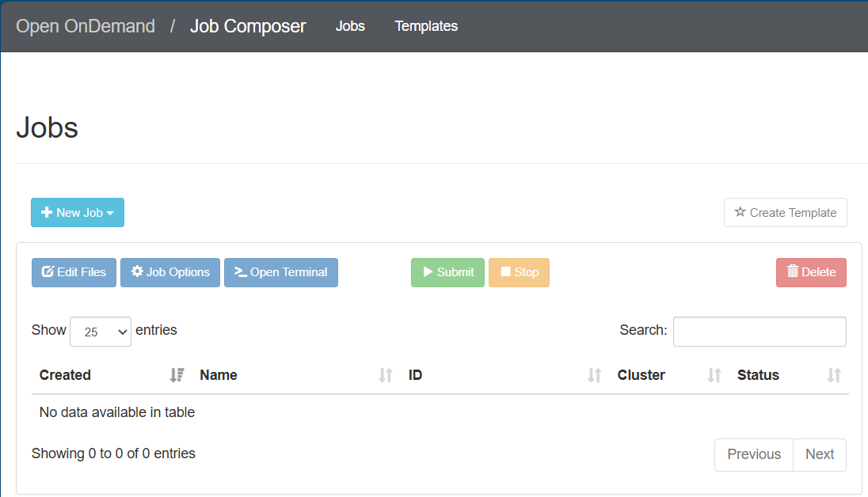Select the Status column header text
Screen dimensions: 868x497
pyautogui.click(x=758, y=375)
